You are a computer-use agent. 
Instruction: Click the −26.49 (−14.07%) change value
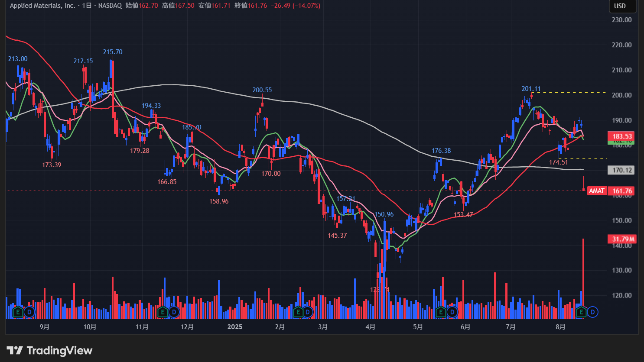[x=296, y=6]
